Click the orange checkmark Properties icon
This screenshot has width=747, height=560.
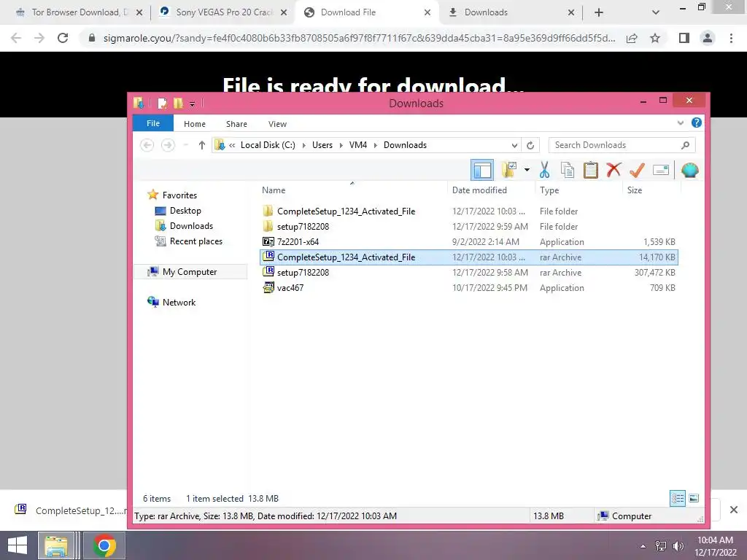[637, 169]
